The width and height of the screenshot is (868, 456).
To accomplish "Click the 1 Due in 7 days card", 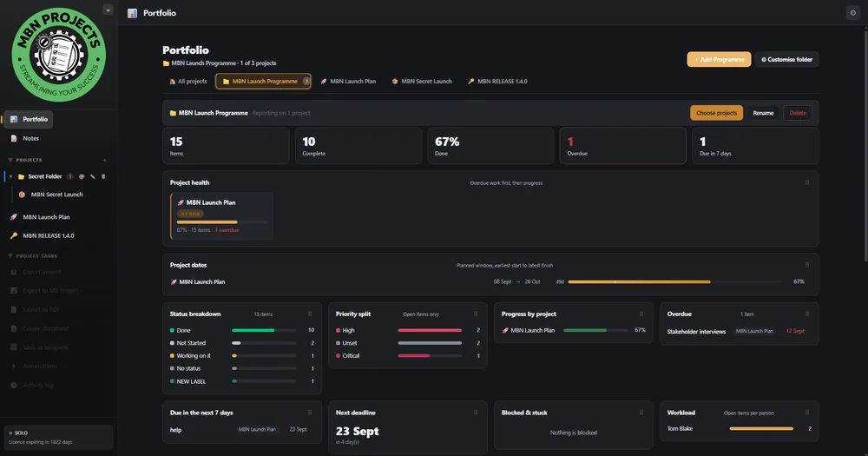I will point(755,146).
